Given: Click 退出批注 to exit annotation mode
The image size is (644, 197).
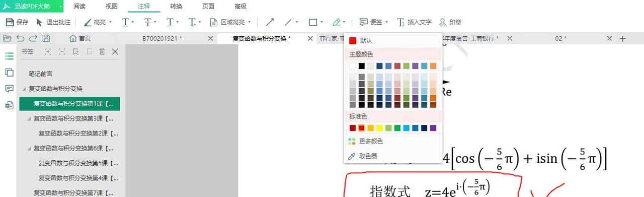Looking at the screenshot, I should click(53, 22).
